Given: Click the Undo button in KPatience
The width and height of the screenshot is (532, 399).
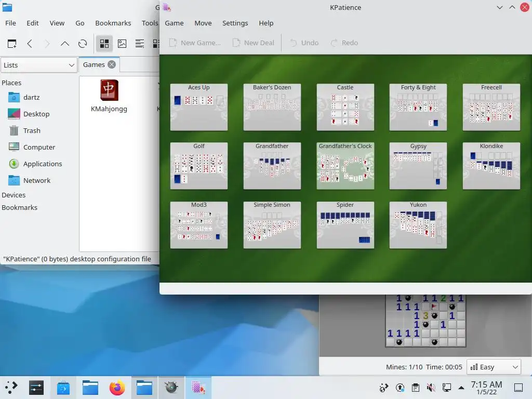Looking at the screenshot, I should click(304, 43).
